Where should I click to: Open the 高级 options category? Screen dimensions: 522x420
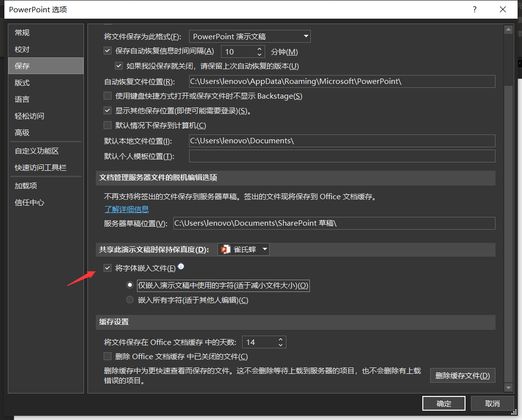click(x=46, y=132)
